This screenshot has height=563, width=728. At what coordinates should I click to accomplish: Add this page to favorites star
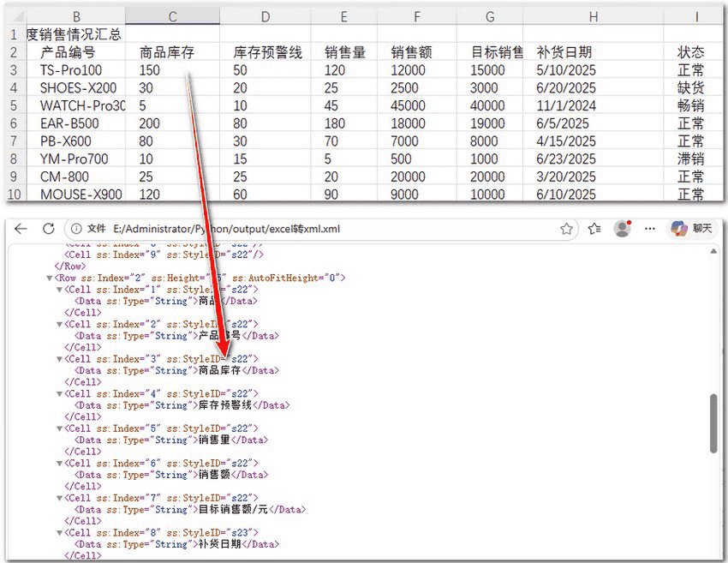click(566, 229)
